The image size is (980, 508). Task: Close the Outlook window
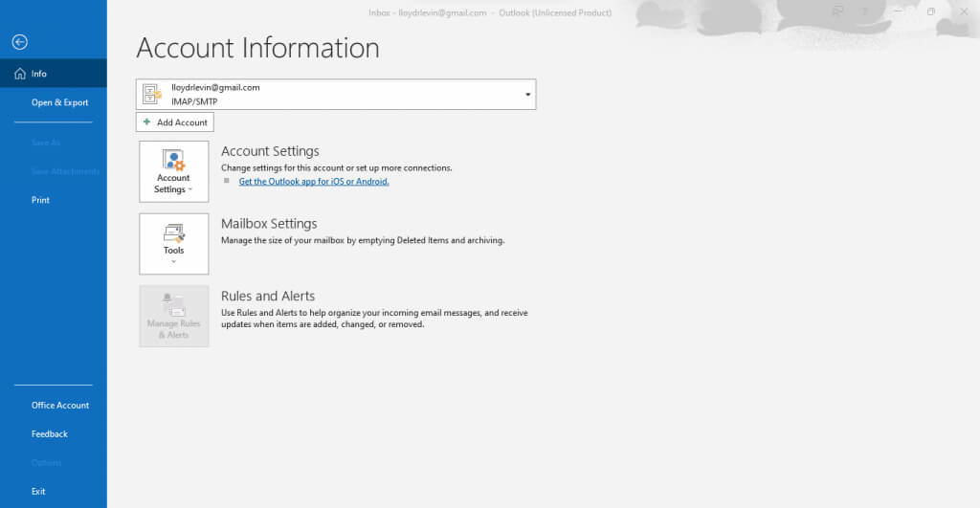click(x=964, y=11)
